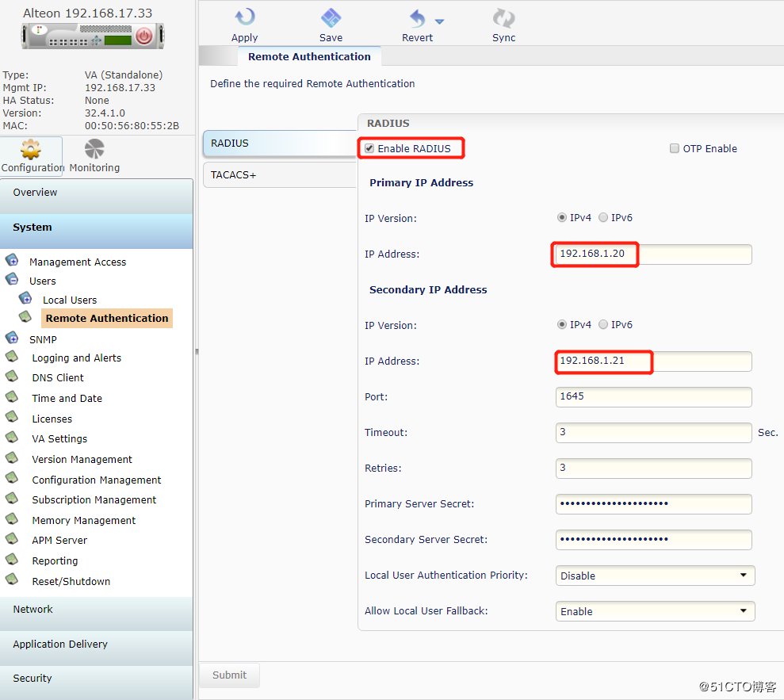Open SNMP in the tree
The height and width of the screenshot is (700, 784).
point(43,339)
